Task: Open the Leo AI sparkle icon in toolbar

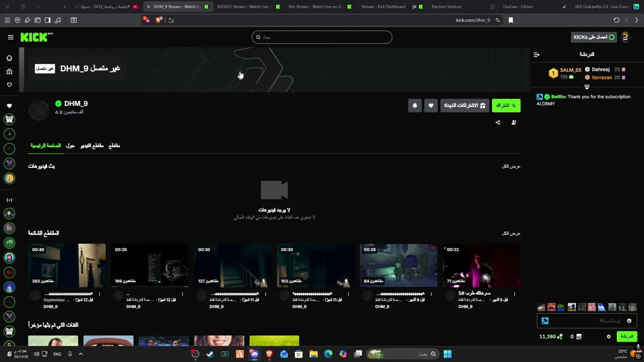Action: coord(27,20)
